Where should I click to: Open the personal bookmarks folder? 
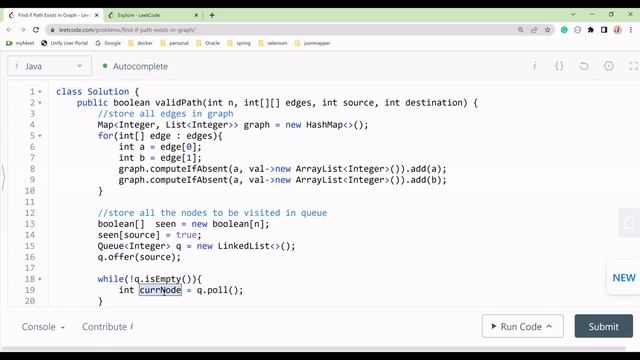coord(174,43)
